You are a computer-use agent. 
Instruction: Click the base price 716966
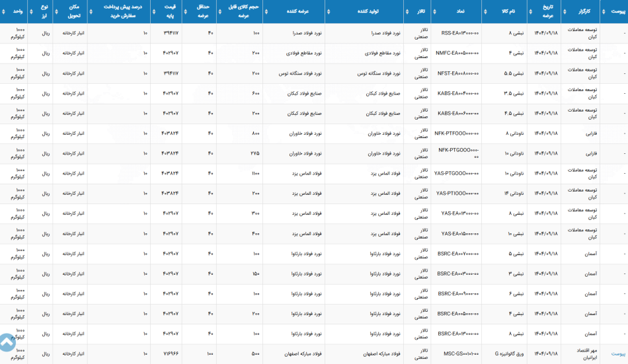pos(171,354)
